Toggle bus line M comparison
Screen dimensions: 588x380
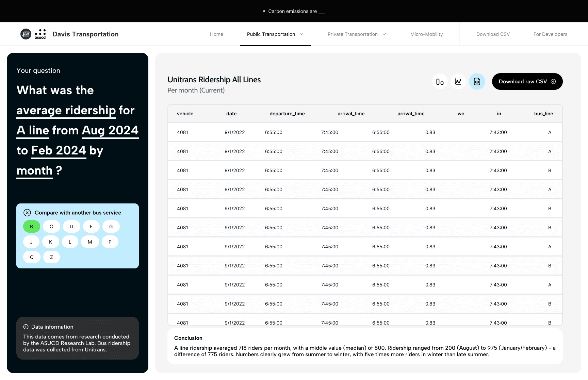(90, 242)
